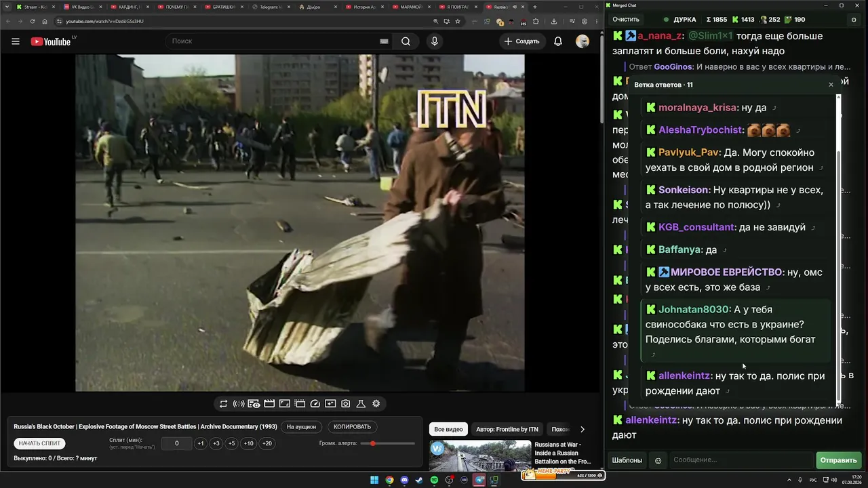Add 1 minute with the +1 button
The height and width of the screenshot is (488, 868).
tap(201, 443)
